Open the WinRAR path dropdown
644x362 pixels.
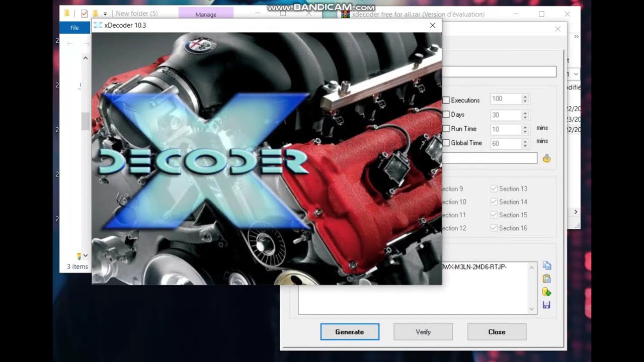pos(576,74)
